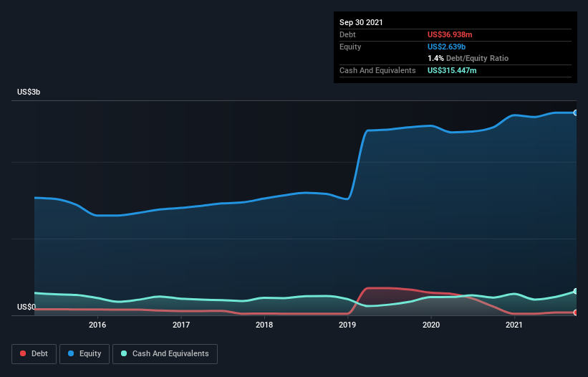Toggle the Debt legend button
The height and width of the screenshot is (377, 588).
click(x=34, y=354)
